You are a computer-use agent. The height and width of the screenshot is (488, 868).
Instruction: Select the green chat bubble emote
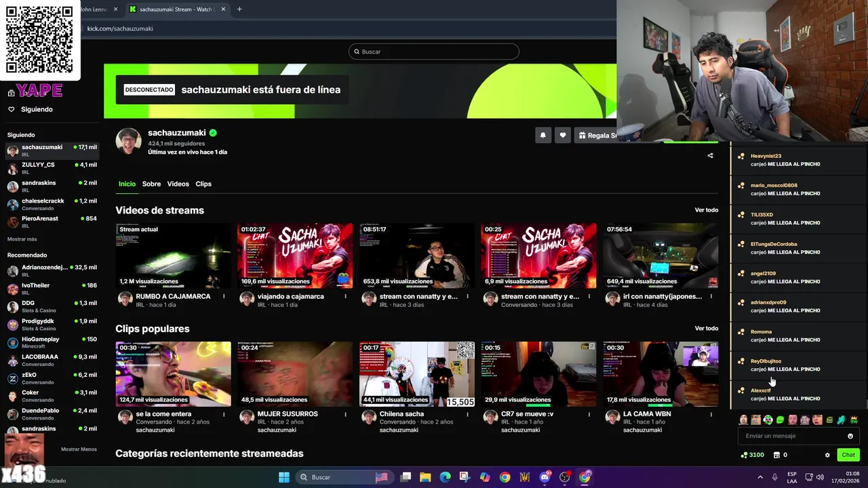pos(780,420)
